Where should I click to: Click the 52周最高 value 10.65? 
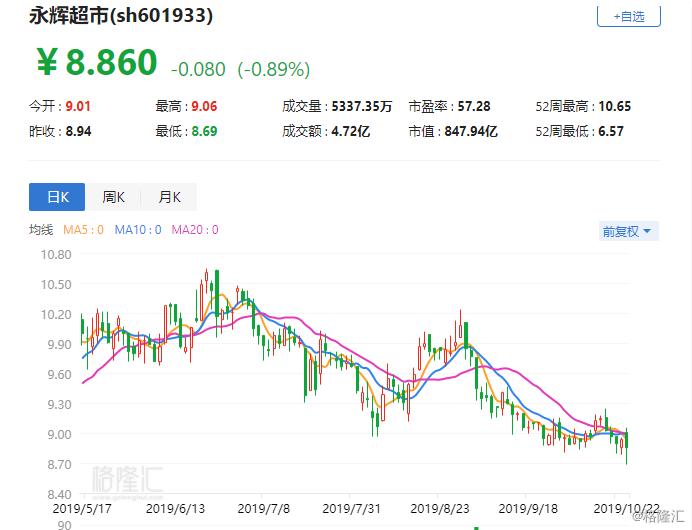pos(615,106)
